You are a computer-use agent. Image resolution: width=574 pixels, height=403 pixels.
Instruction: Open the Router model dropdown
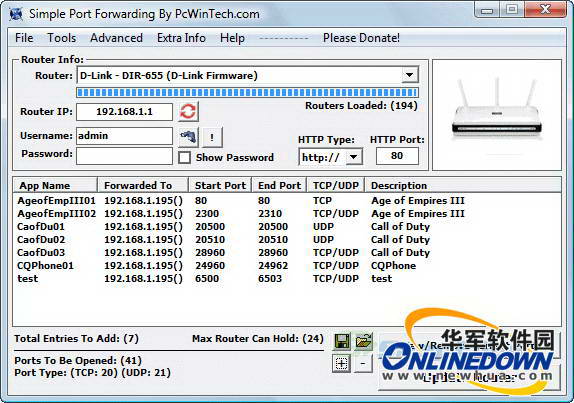click(x=410, y=75)
